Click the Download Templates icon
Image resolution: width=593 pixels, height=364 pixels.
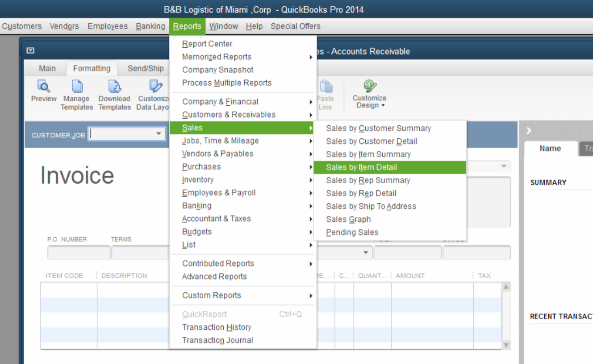coord(114,87)
